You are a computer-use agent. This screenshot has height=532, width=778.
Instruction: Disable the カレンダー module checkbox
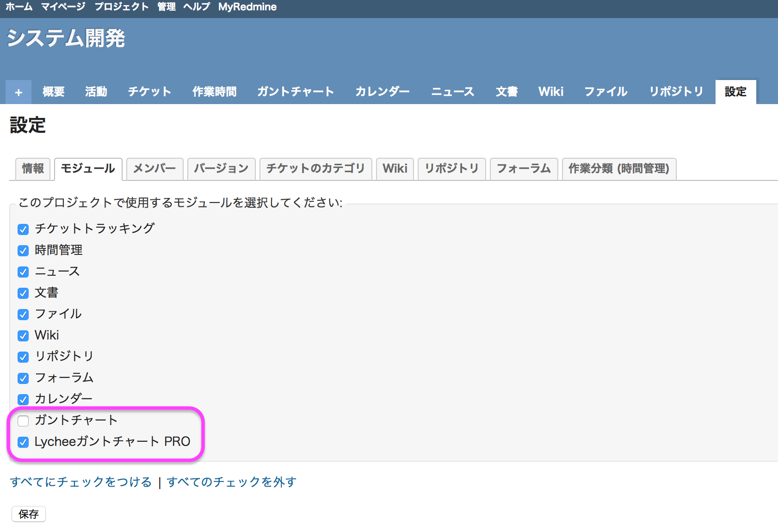(x=23, y=399)
